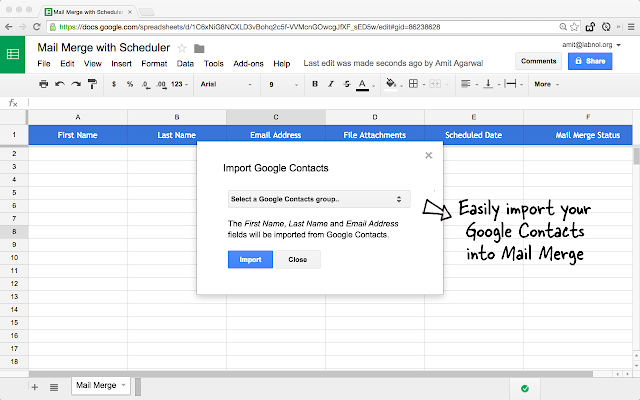Decrease decimal places
The width and height of the screenshot is (640, 400).
(146, 84)
